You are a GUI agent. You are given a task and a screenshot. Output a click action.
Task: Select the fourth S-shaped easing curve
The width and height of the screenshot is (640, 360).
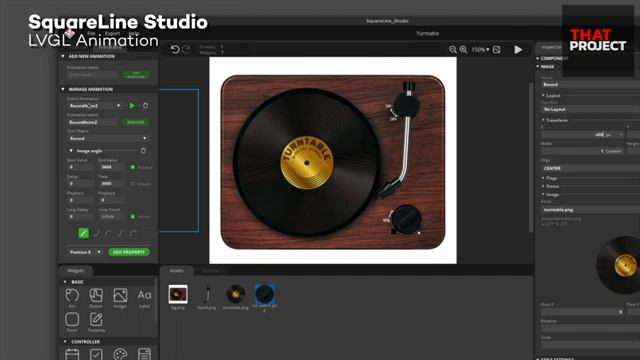tap(120, 233)
